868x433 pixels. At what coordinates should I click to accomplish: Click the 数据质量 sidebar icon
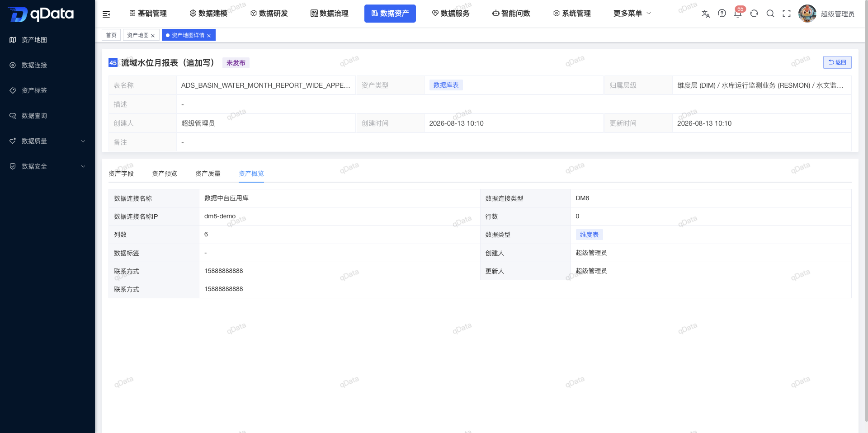(13, 141)
